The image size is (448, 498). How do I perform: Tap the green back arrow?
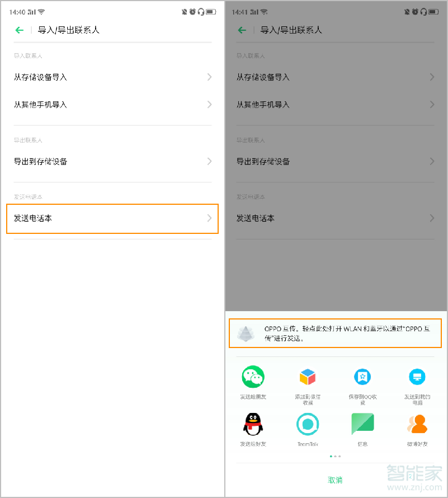20,30
